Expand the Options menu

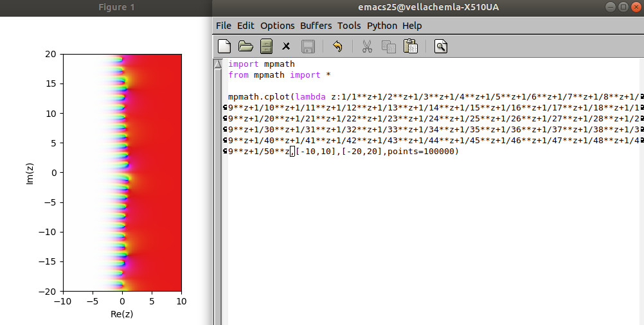click(x=277, y=26)
